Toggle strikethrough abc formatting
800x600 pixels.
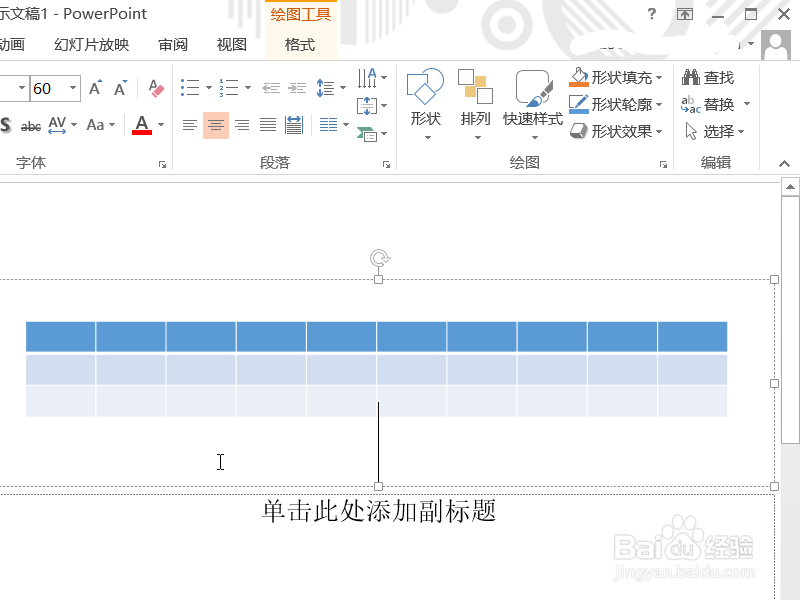click(31, 126)
